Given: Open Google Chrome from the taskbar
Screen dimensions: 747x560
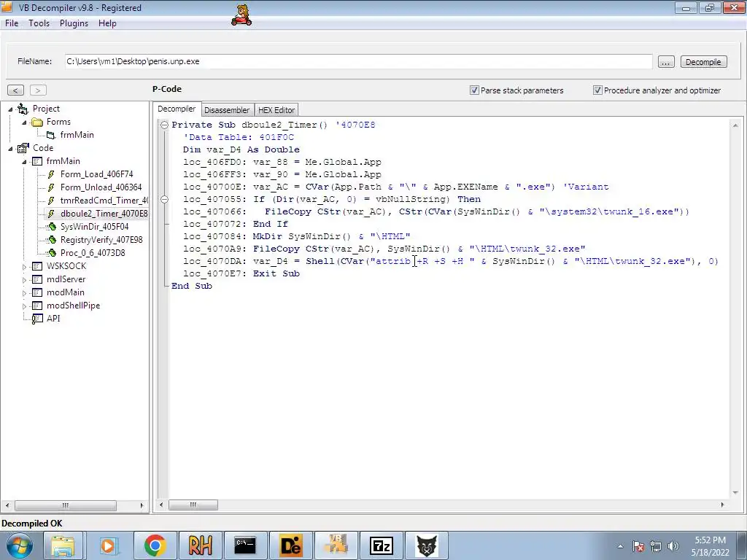Looking at the screenshot, I should (x=155, y=545).
